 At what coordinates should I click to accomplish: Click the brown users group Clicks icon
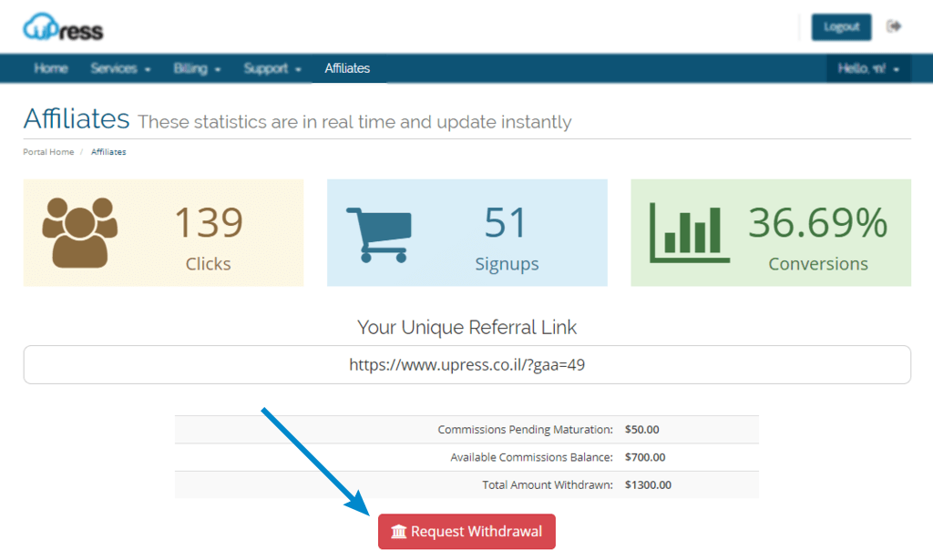pos(80,232)
